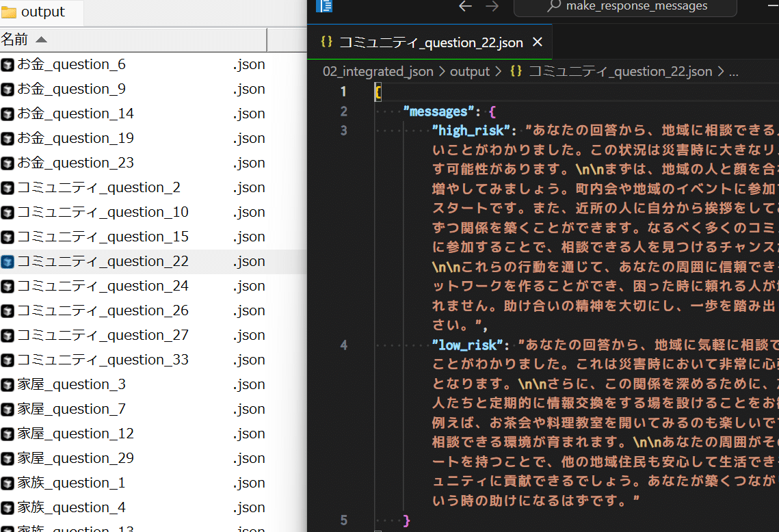Collapse the messages object at line 2
Viewport: 779px width, 532px height.
(362, 111)
